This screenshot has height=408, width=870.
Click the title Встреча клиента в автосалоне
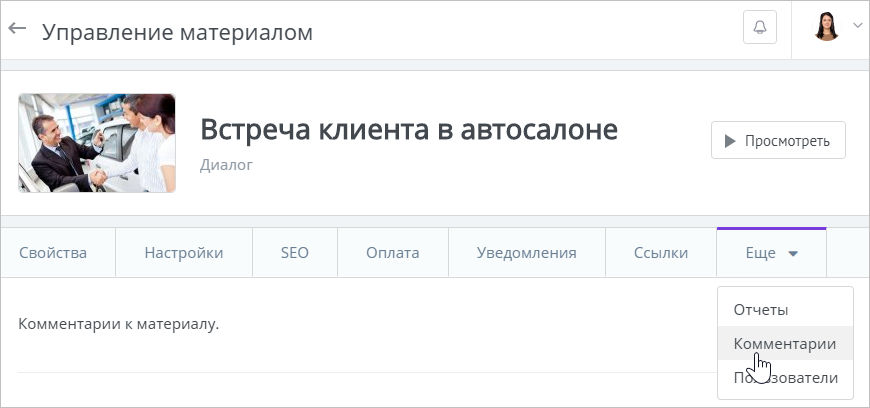click(408, 130)
